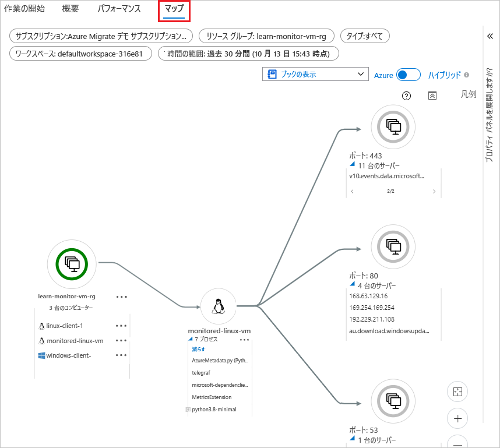Viewport: 500px width, 448px height.
Task: Open the 概要 tab
Action: point(71,9)
